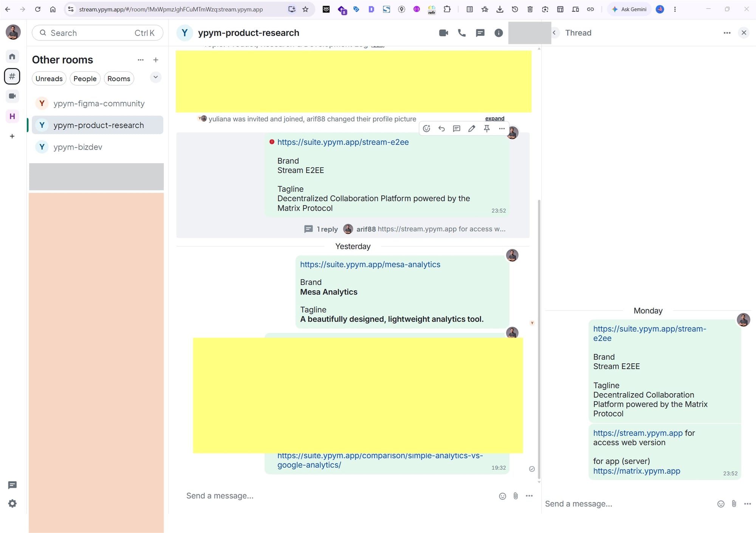
Task: Add a room with the Other rooms plus
Action: [156, 60]
